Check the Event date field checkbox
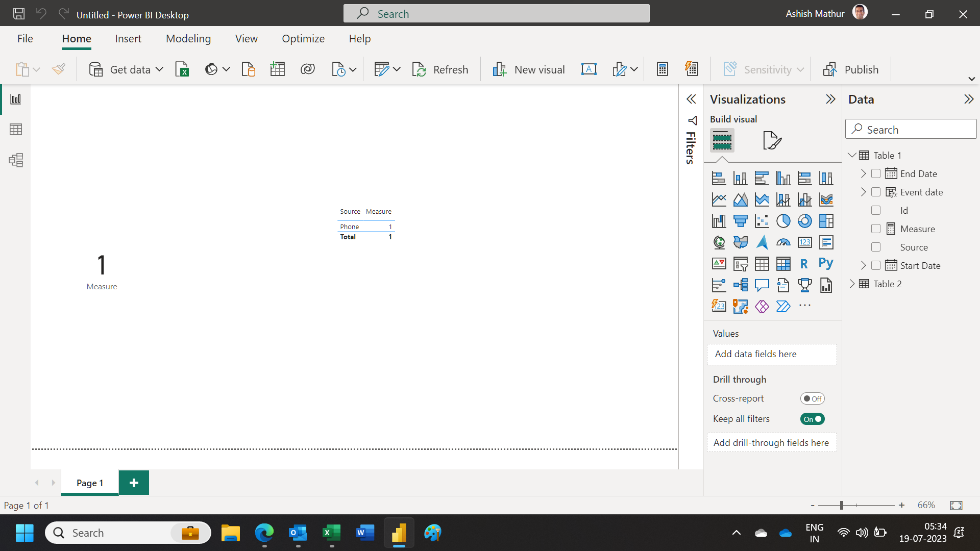The width and height of the screenshot is (980, 551). [x=876, y=192]
